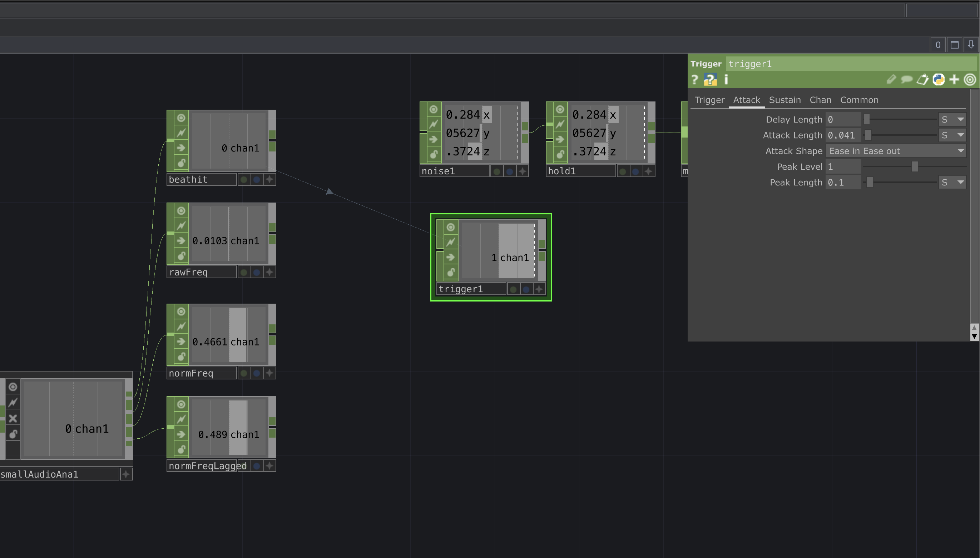The height and width of the screenshot is (558, 980).
Task: Click the lock flag on noise1 node
Action: click(433, 154)
